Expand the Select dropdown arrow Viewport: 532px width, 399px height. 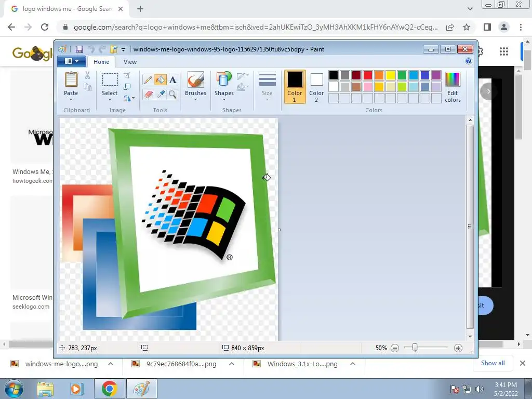pyautogui.click(x=110, y=100)
